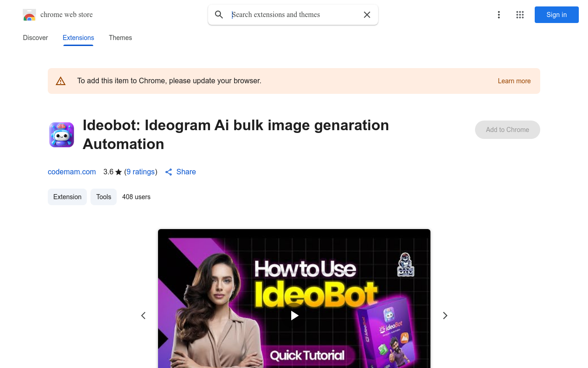
Task: Click the Sign in button
Action: [557, 15]
